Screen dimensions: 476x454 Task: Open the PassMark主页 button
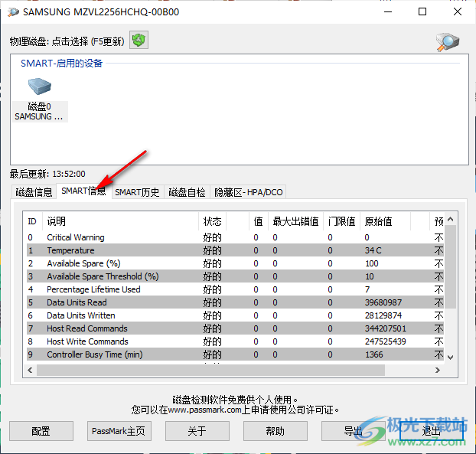(x=119, y=430)
